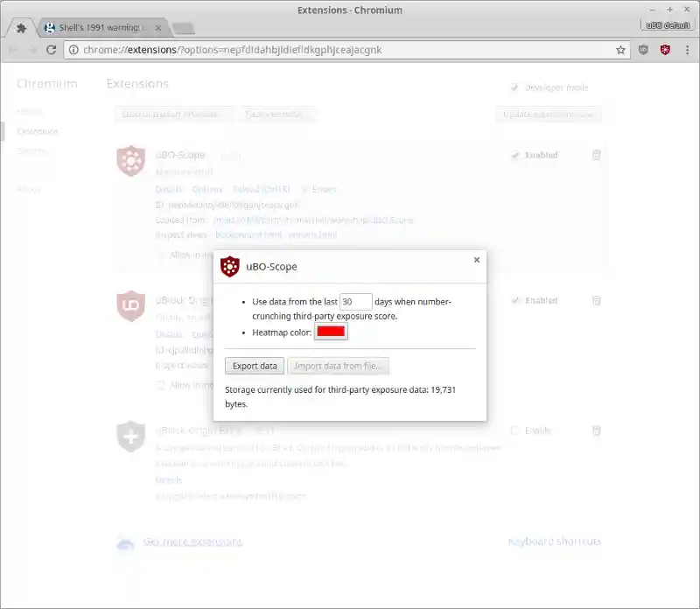
Task: Open uBO-Scope Errors link
Action: tap(324, 189)
